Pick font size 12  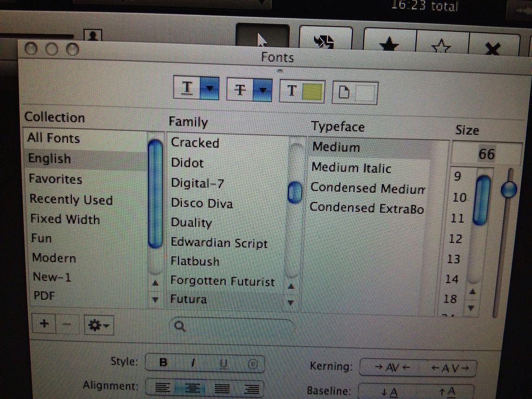tap(455, 239)
